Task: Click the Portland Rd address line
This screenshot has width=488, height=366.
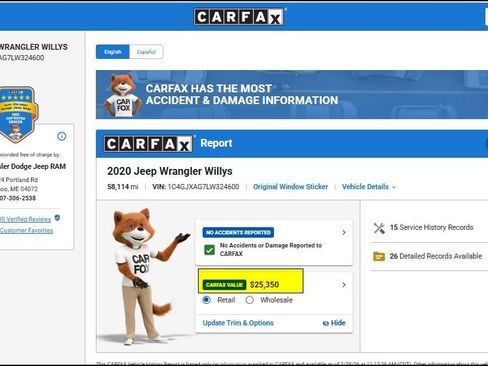Action: point(19,180)
